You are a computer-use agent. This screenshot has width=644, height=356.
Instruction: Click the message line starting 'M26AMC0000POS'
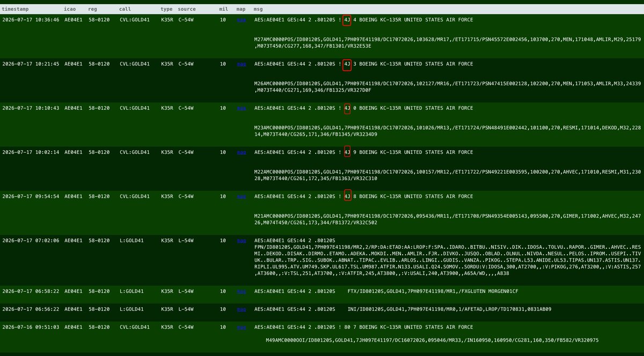click(x=448, y=86)
